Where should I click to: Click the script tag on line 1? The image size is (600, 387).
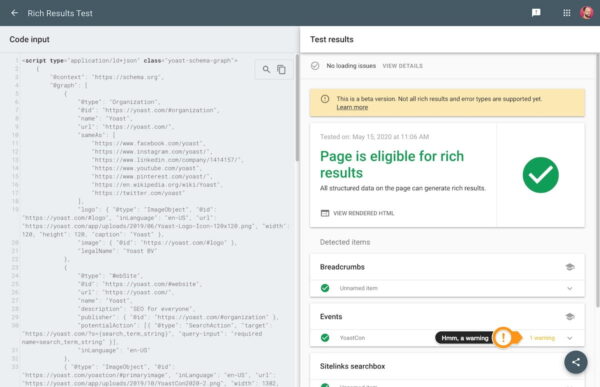[x=130, y=60]
